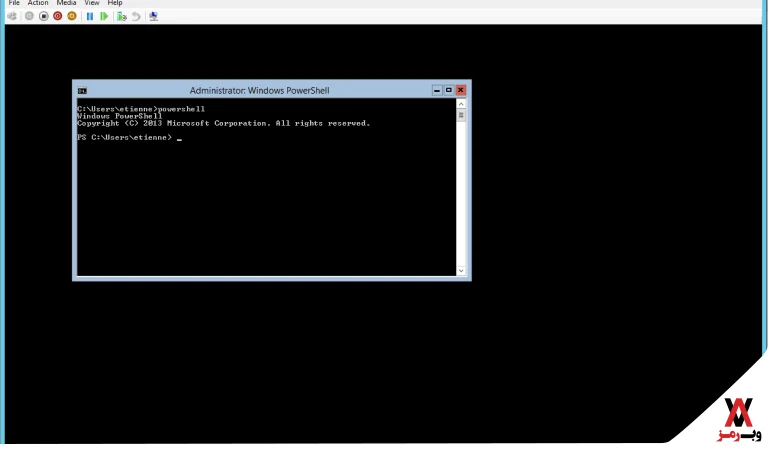Image resolution: width=768 pixels, height=450 pixels.
Task: Click the PowerShell window's system menu icon
Action: coord(82,91)
